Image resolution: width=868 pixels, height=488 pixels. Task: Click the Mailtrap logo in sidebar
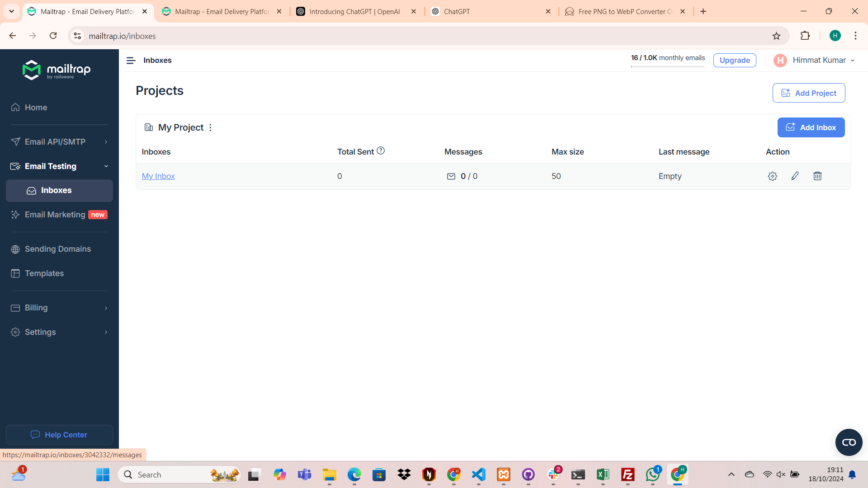pyautogui.click(x=57, y=70)
